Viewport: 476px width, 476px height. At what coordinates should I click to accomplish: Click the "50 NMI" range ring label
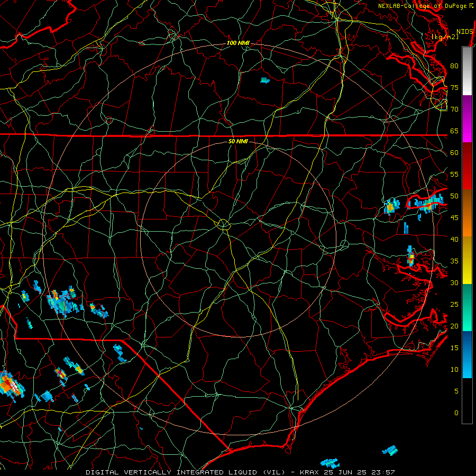pyautogui.click(x=238, y=141)
